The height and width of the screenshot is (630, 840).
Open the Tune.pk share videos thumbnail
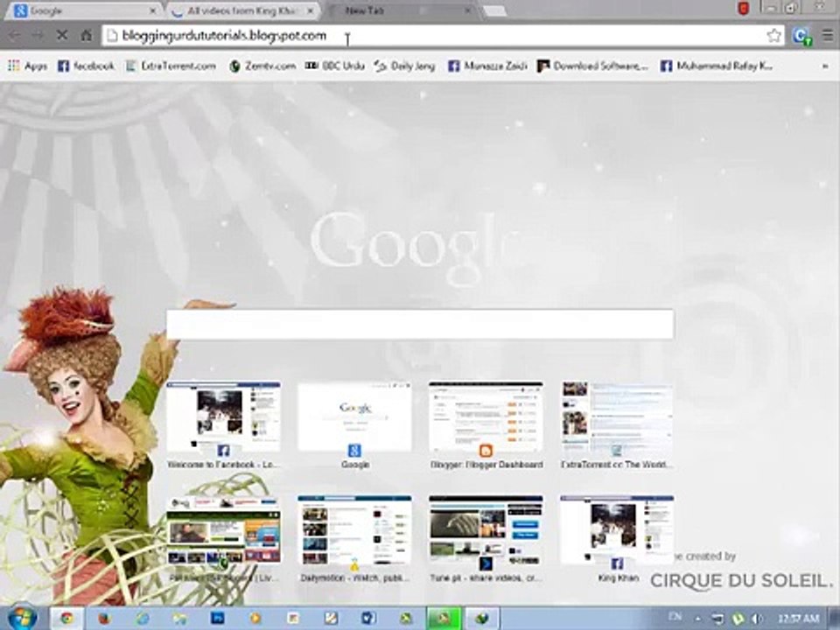point(486,540)
